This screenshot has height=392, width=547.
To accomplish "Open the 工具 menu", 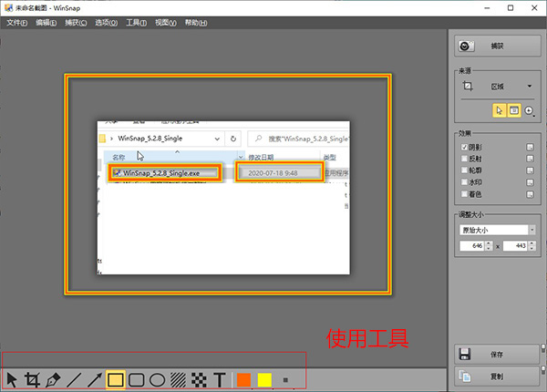I will tap(136, 23).
